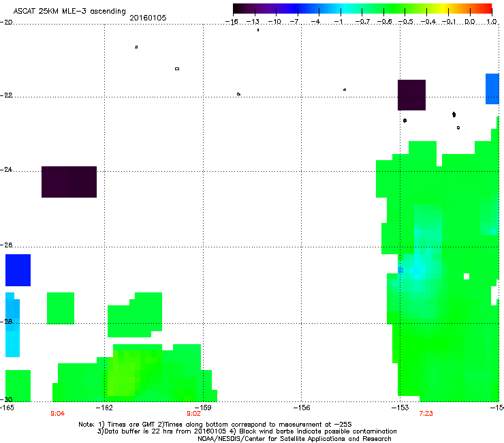
Task: Click the -26 latitude axis label
Action: pyautogui.click(x=6, y=245)
